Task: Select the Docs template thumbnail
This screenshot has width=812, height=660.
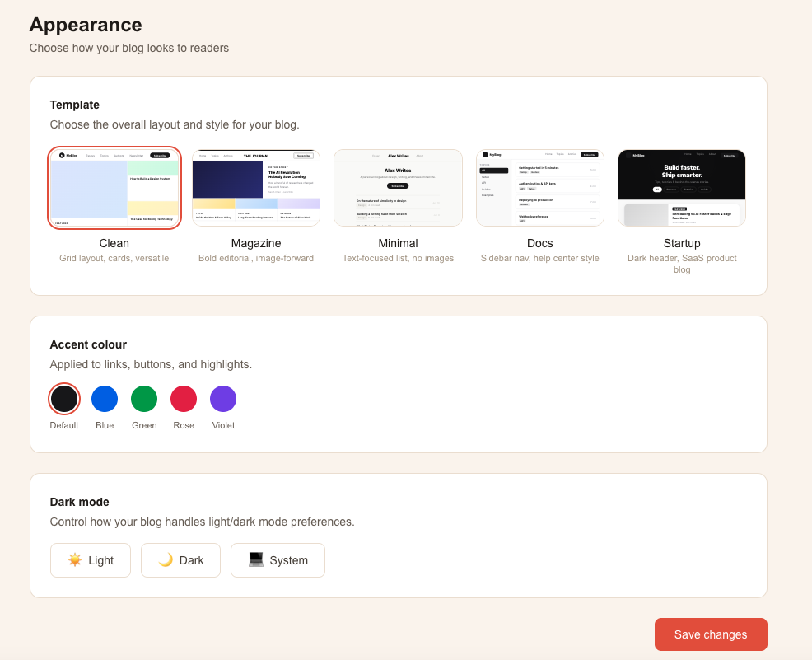Action: pos(540,188)
